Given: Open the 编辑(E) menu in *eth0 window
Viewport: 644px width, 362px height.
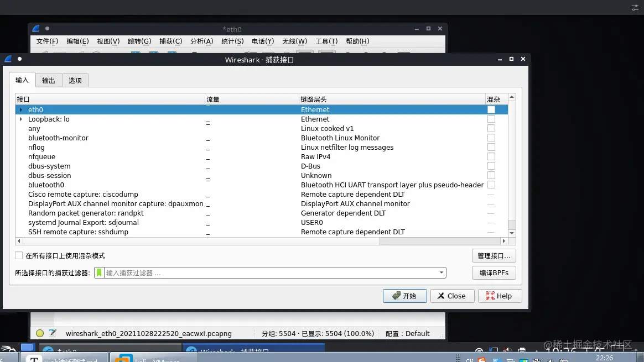Looking at the screenshot, I should [77, 41].
